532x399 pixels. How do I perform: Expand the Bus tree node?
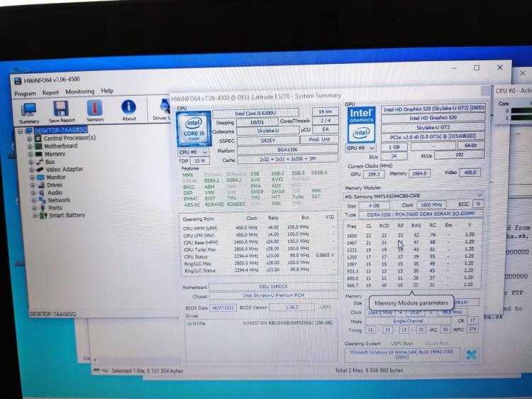tap(31, 163)
